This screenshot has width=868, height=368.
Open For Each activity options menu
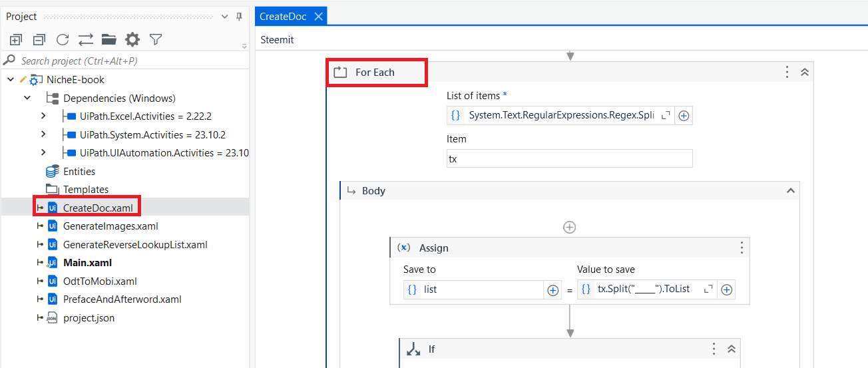click(787, 72)
